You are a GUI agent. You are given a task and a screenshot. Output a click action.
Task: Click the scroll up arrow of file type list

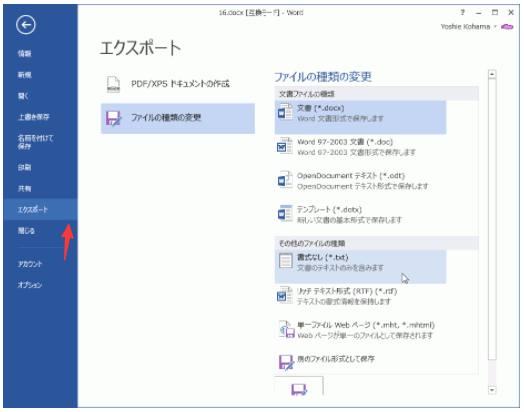(492, 74)
